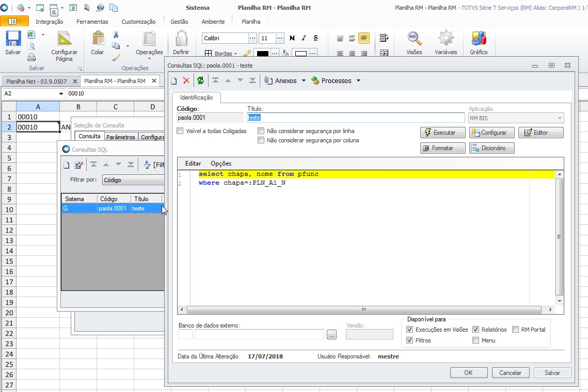Open Integração ribbon tab
The width and height of the screenshot is (588, 392).
point(50,22)
